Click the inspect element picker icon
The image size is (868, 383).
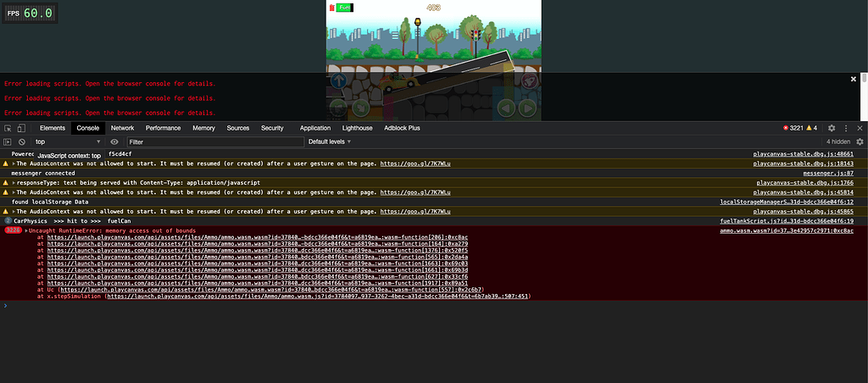[x=8, y=128]
